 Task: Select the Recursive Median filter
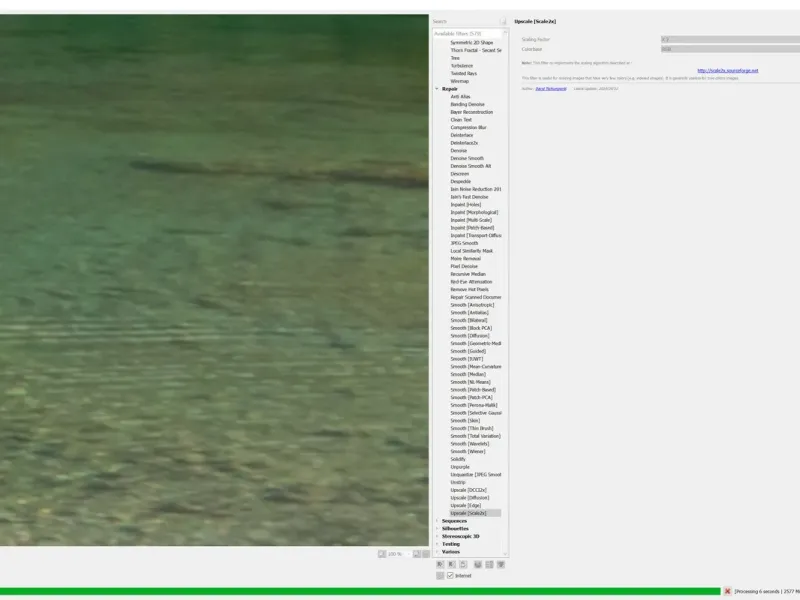[468, 274]
